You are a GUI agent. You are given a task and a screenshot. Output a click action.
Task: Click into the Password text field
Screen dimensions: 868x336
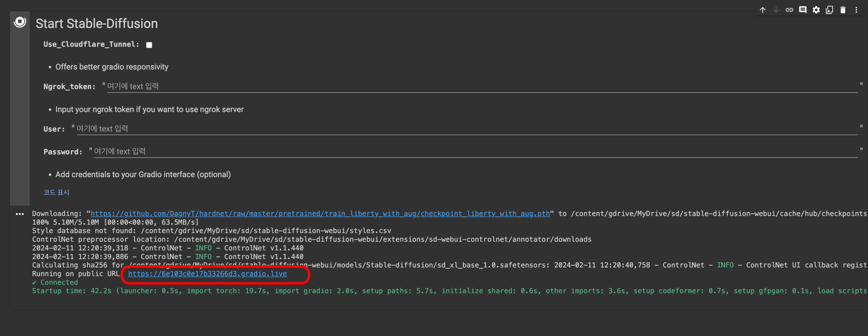(475, 151)
